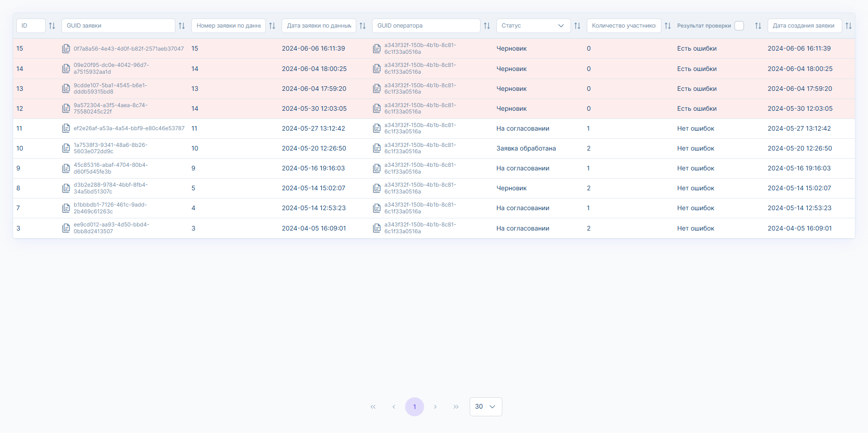Image resolution: width=868 pixels, height=433 pixels.
Task: Click operator GUID document icon in row 3
Action: pyautogui.click(x=377, y=228)
